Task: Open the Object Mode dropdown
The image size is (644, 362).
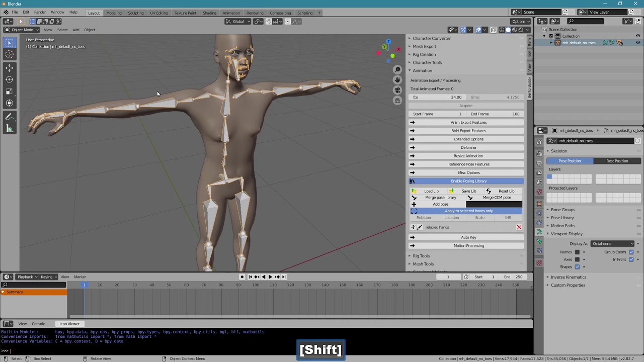Action: 22,30
